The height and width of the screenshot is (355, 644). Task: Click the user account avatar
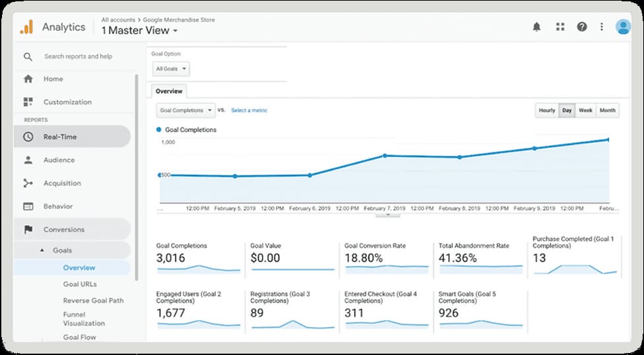622,27
